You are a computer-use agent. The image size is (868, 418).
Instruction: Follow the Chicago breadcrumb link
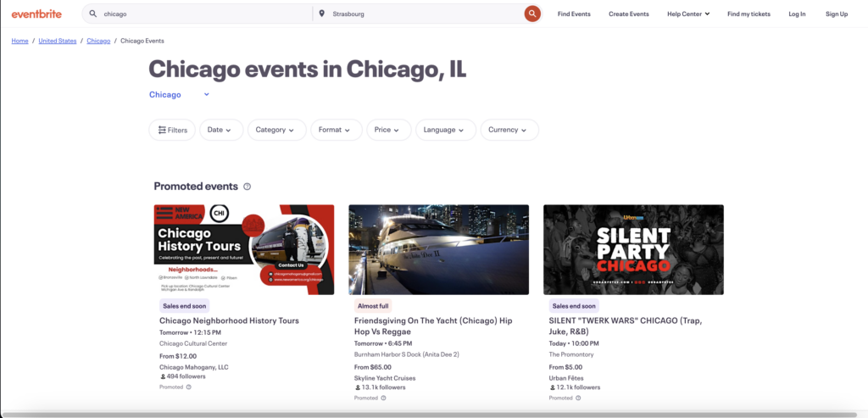[x=98, y=41]
